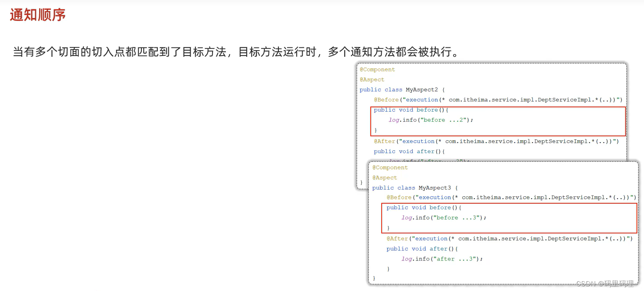Screen dimensions: 644x291
Task: Click @Aspect annotation above MyAspect3
Action: click(x=384, y=178)
